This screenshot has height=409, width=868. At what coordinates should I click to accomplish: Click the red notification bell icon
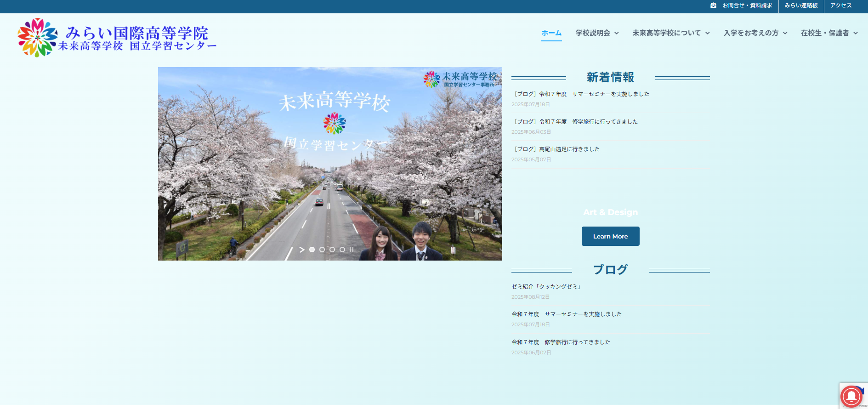(851, 396)
